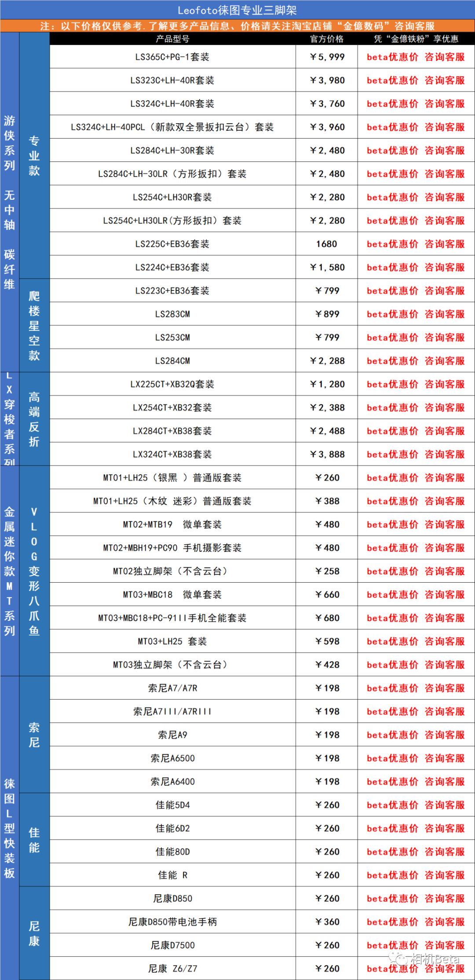The image size is (475, 980).
Task: Select the LS253CM product cell
Action: pyautogui.click(x=172, y=337)
